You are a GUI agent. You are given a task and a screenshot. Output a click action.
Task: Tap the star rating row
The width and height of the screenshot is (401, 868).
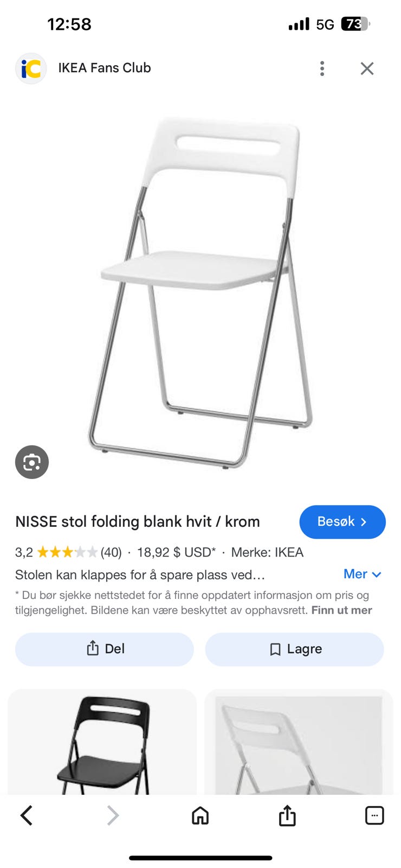[68, 552]
